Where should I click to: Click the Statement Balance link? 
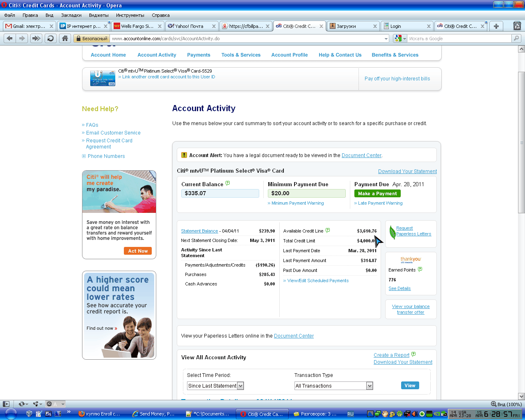tap(199, 231)
